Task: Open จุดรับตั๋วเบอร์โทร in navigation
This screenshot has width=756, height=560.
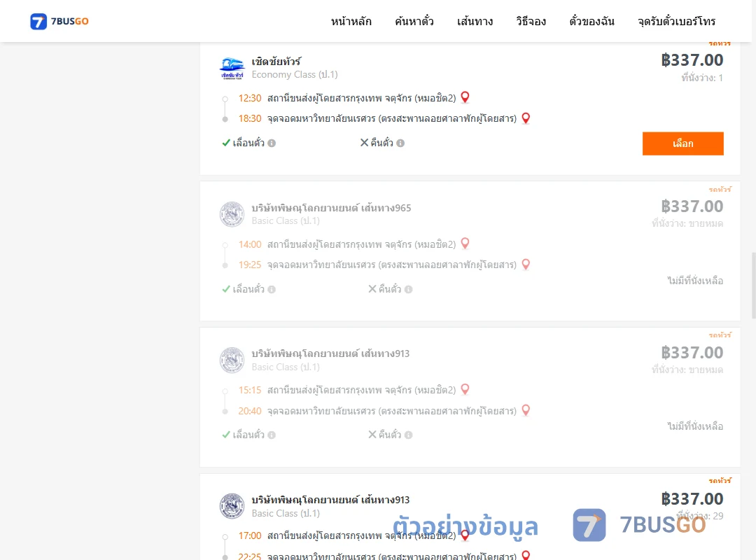Action: (676, 21)
